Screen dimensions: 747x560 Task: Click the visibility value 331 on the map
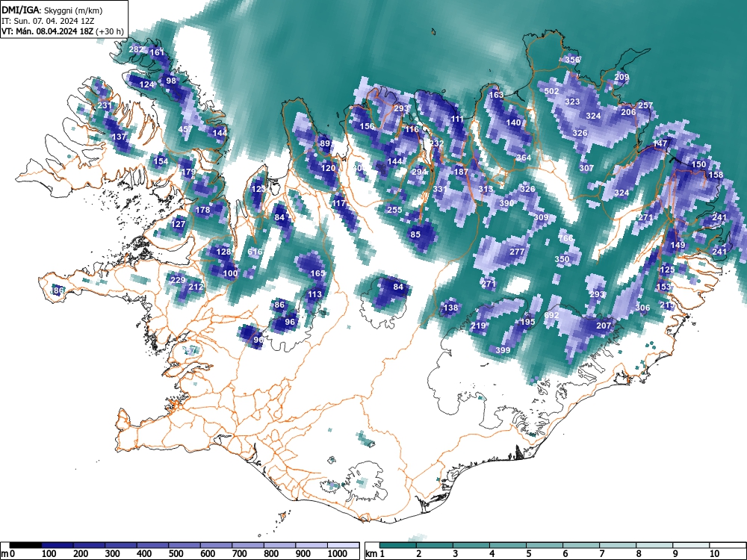point(440,189)
